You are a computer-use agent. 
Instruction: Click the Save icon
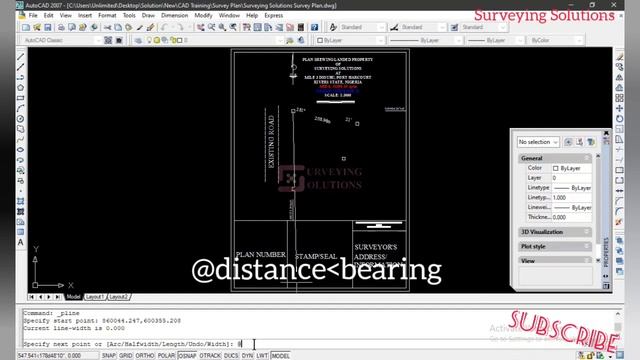pos(48,27)
